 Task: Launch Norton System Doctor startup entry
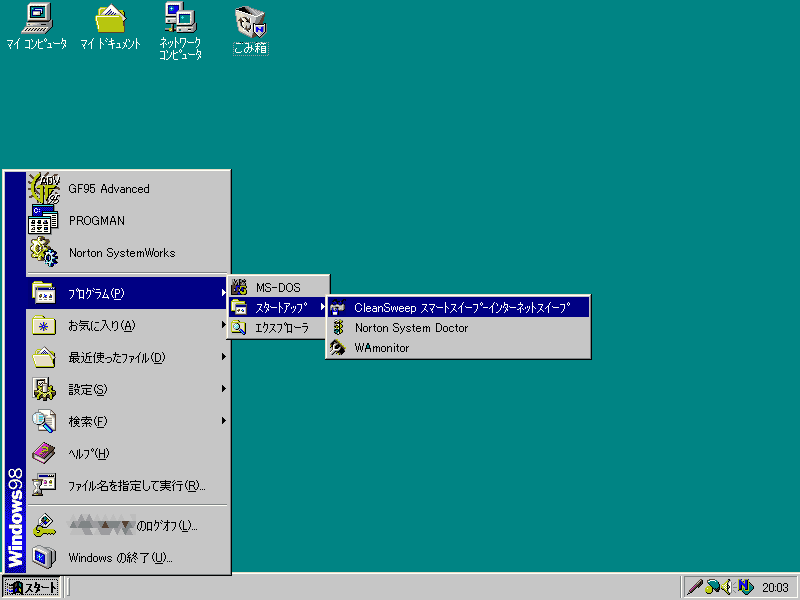click(458, 328)
